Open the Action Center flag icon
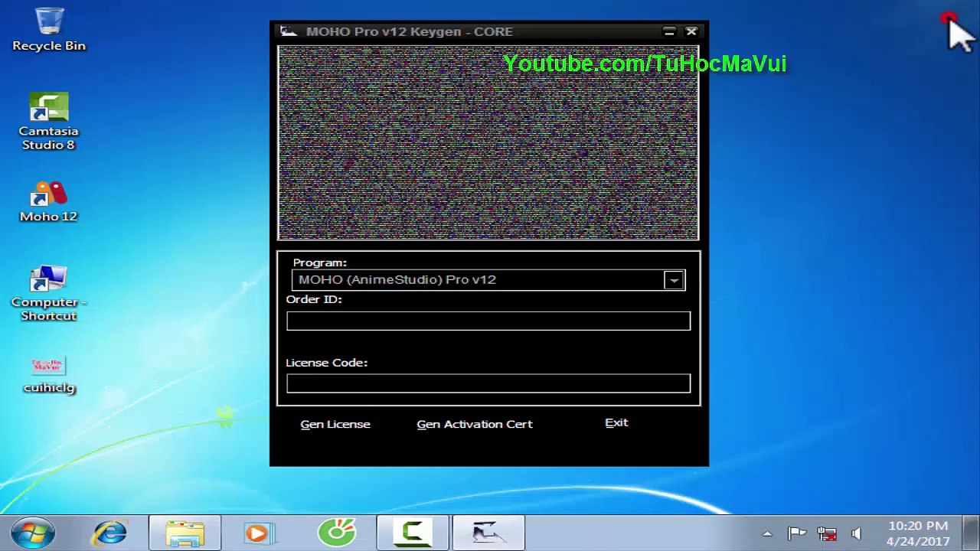This screenshot has height=551, width=980. pyautogui.click(x=797, y=533)
